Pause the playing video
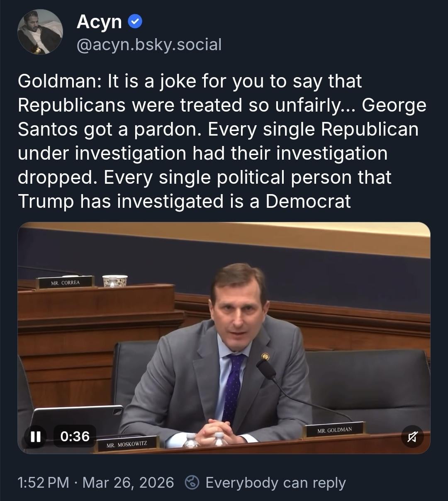 coord(36,436)
